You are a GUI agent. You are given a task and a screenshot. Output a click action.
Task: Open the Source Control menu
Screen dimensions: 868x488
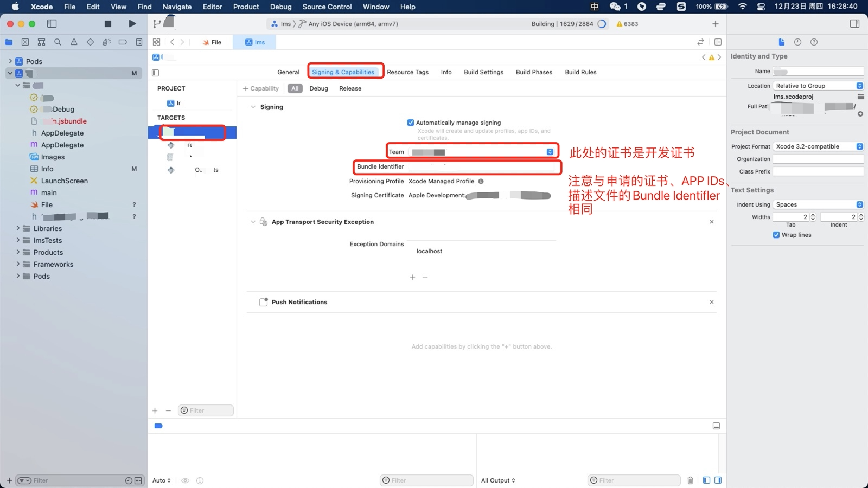[x=327, y=7]
